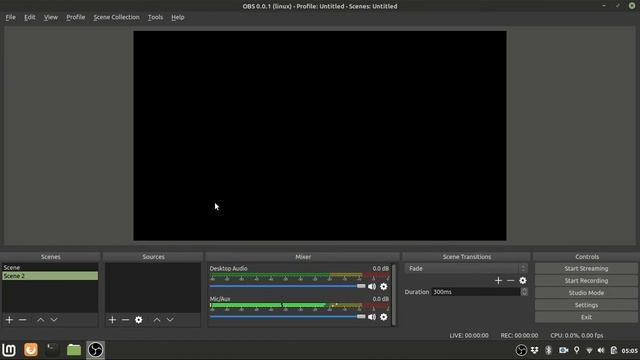This screenshot has width=640, height=360.
Task: Open transition properties gear icon
Action: (x=523, y=281)
